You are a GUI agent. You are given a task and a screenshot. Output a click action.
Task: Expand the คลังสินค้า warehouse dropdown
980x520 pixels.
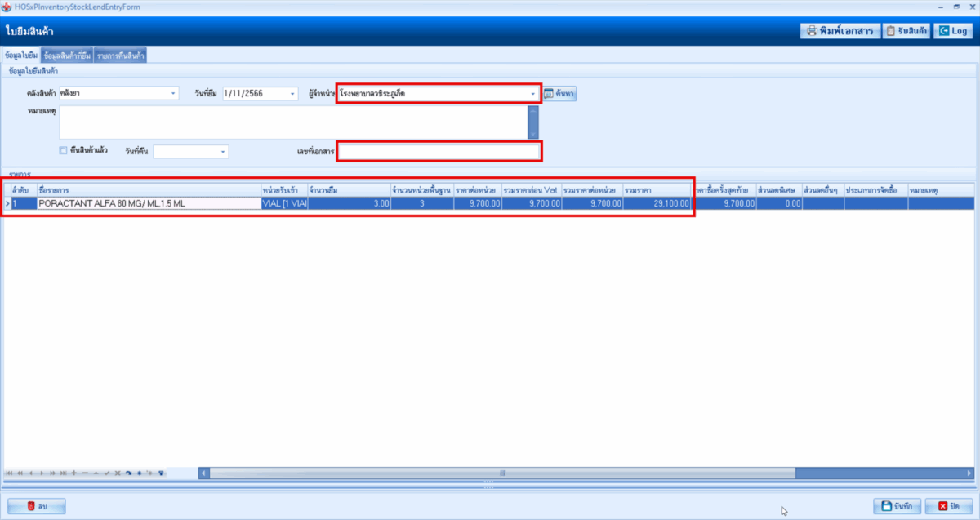(x=173, y=94)
